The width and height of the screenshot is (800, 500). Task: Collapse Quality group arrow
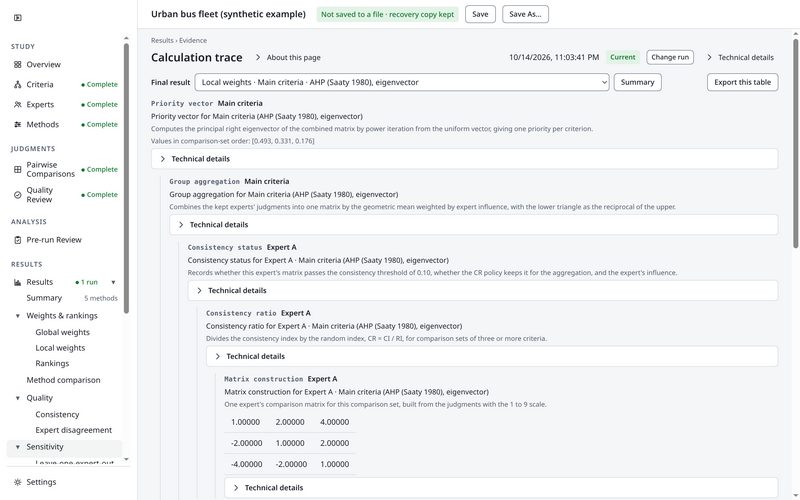pos(18,398)
